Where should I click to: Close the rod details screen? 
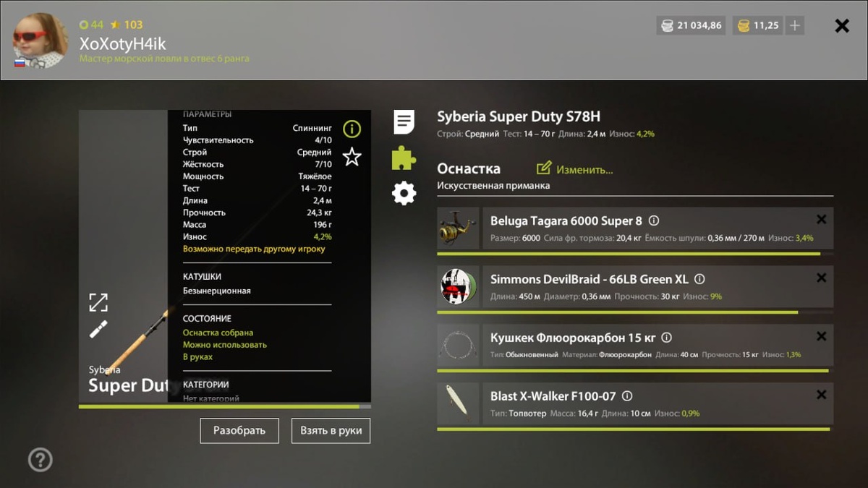pyautogui.click(x=842, y=26)
